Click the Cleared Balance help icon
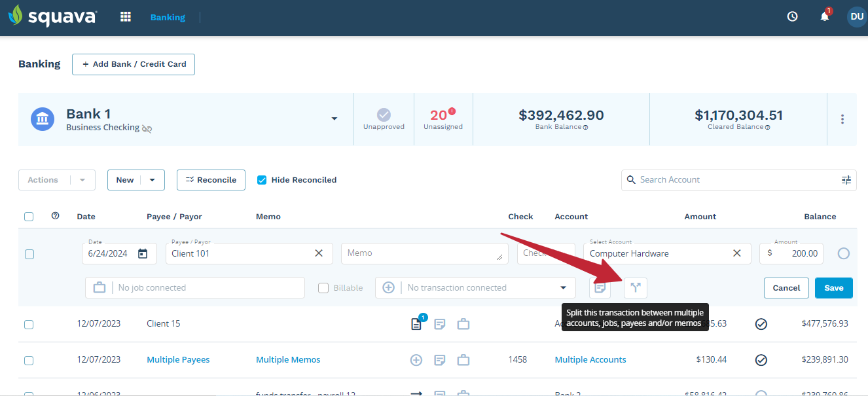Screen dimensions: 868x396 [767, 128]
